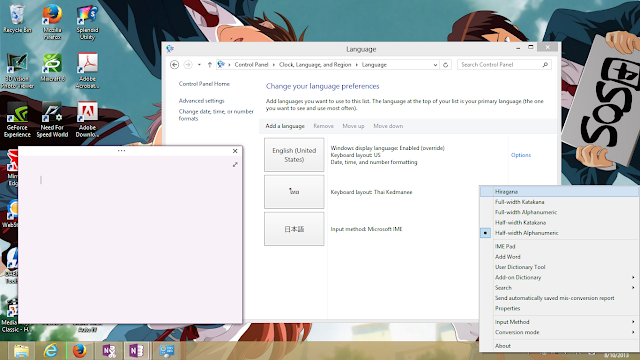Click the search magnifier icon in Control Panel

coord(545,64)
